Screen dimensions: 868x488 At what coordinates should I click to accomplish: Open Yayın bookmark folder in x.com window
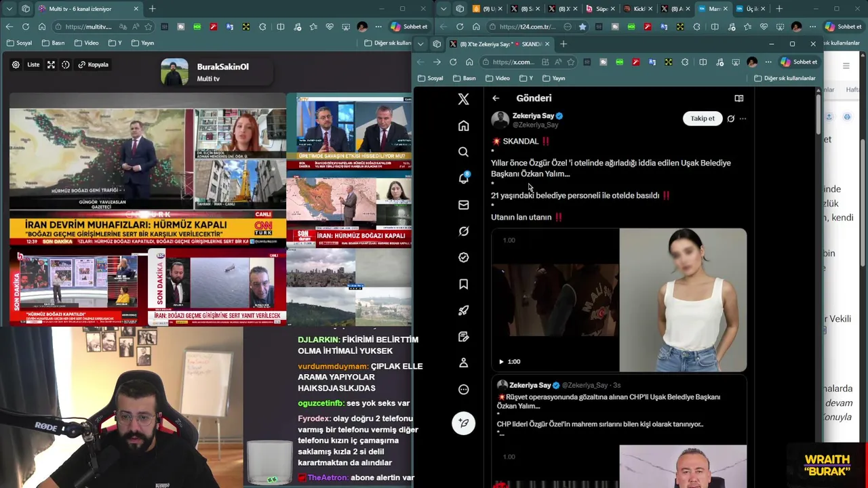pyautogui.click(x=553, y=78)
